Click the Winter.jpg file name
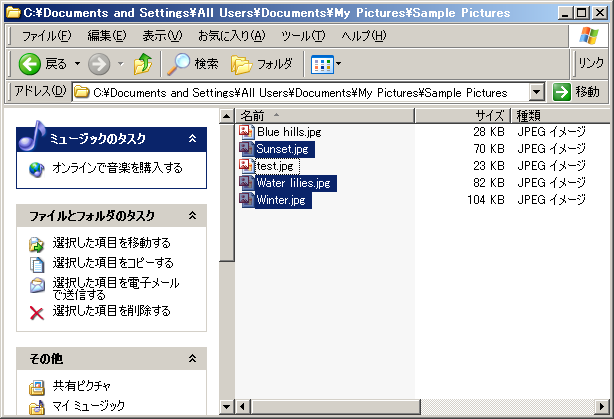Viewport: 614px width, 419px height. pyautogui.click(x=281, y=200)
